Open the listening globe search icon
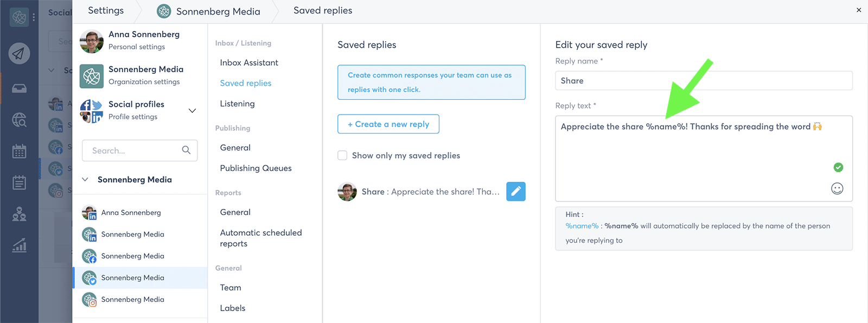 (19, 120)
